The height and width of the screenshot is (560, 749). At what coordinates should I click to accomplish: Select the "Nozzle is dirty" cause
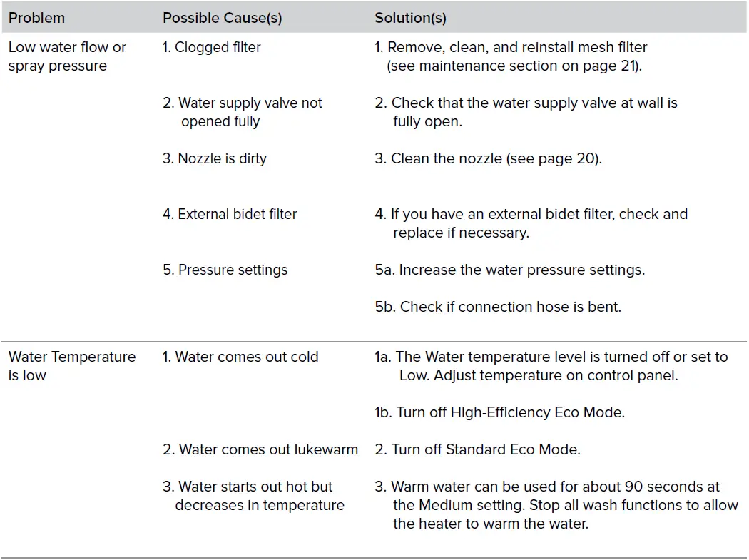(x=215, y=158)
